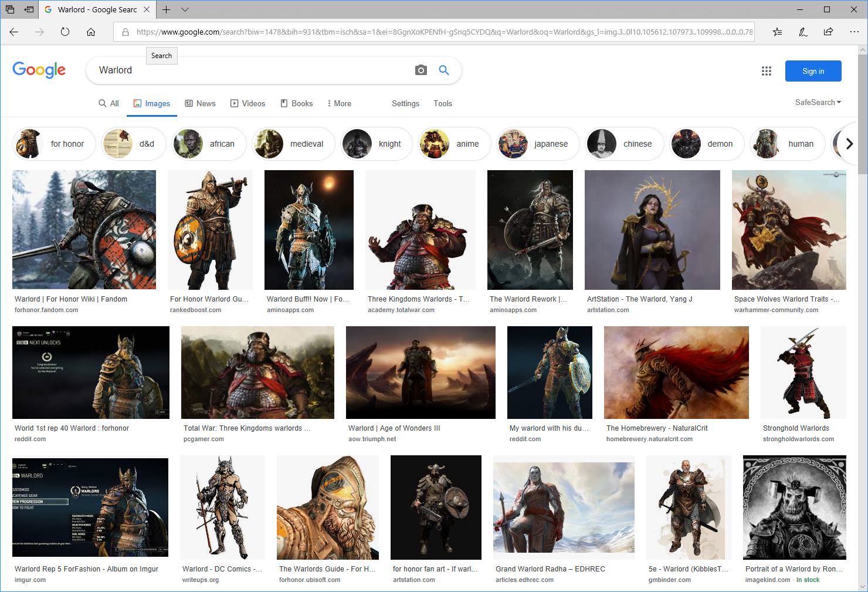Open the ArtStation Warlord Yang J image

(x=652, y=230)
